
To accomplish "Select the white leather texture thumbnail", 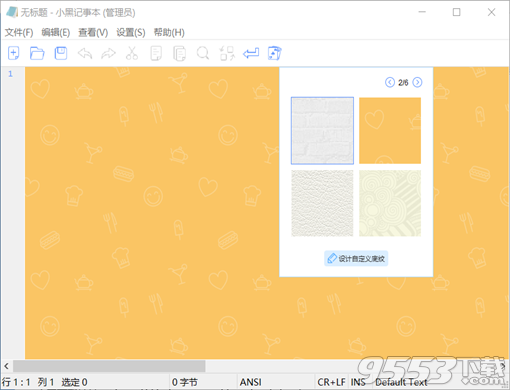I will click(x=322, y=203).
